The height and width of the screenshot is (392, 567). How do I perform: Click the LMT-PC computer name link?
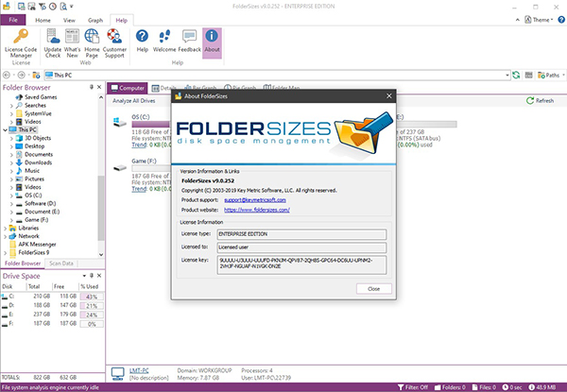pyautogui.click(x=139, y=370)
